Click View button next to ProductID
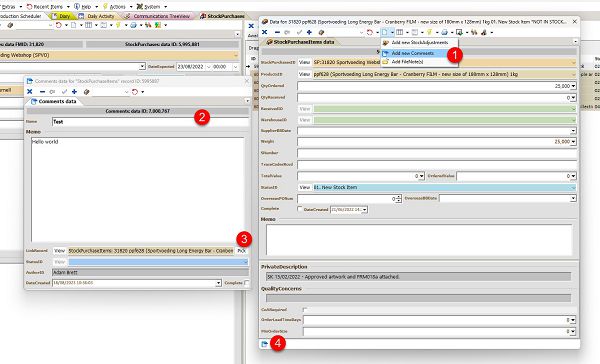Screen dimensions: 600x364 tap(304, 74)
